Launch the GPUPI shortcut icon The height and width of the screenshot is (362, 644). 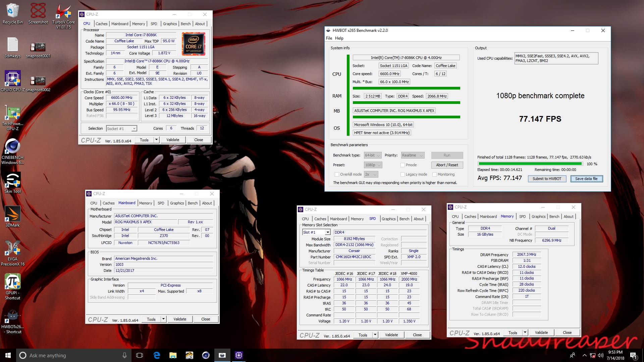coord(13,287)
